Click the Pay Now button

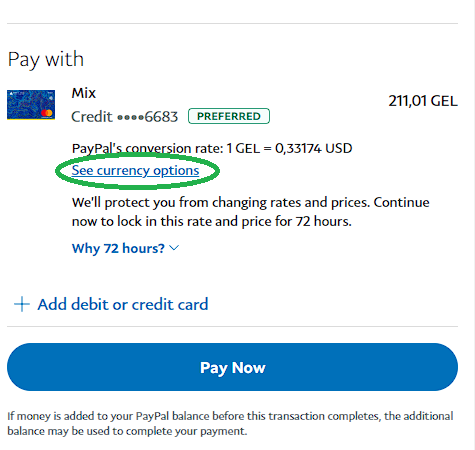[x=232, y=367]
